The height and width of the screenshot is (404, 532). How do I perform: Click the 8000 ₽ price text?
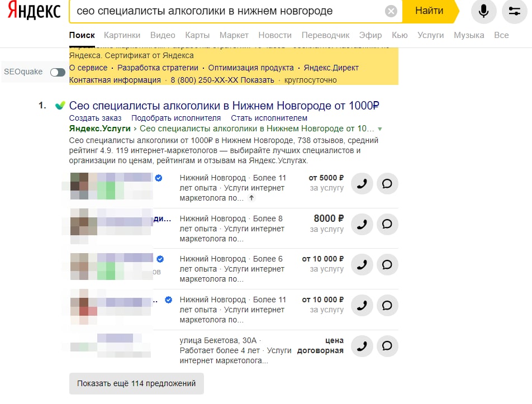[x=329, y=218]
